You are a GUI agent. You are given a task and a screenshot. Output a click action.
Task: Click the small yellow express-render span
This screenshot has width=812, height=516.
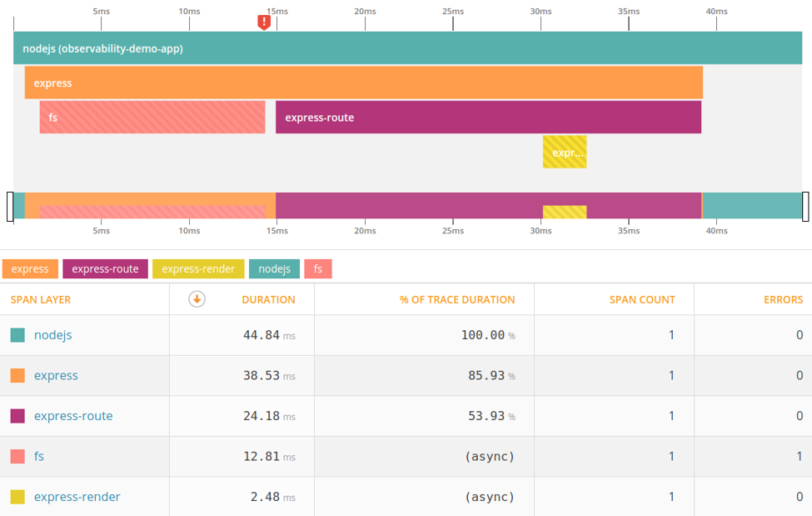(x=565, y=153)
